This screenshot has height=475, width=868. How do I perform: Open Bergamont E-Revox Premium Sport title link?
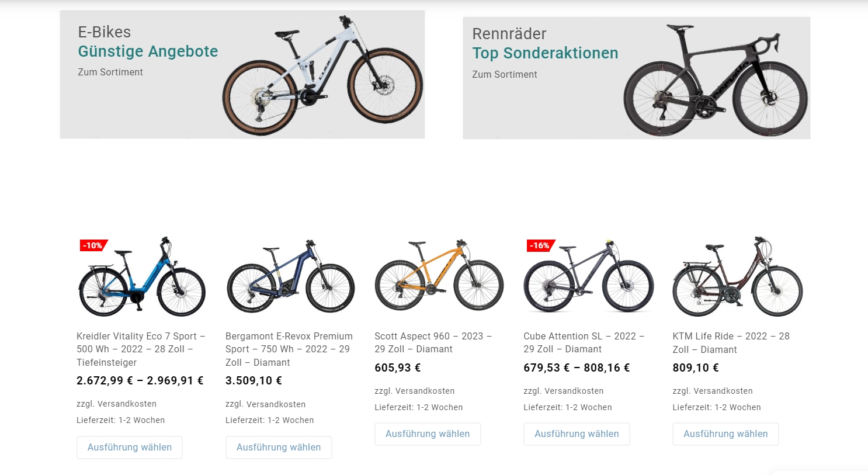tap(289, 349)
